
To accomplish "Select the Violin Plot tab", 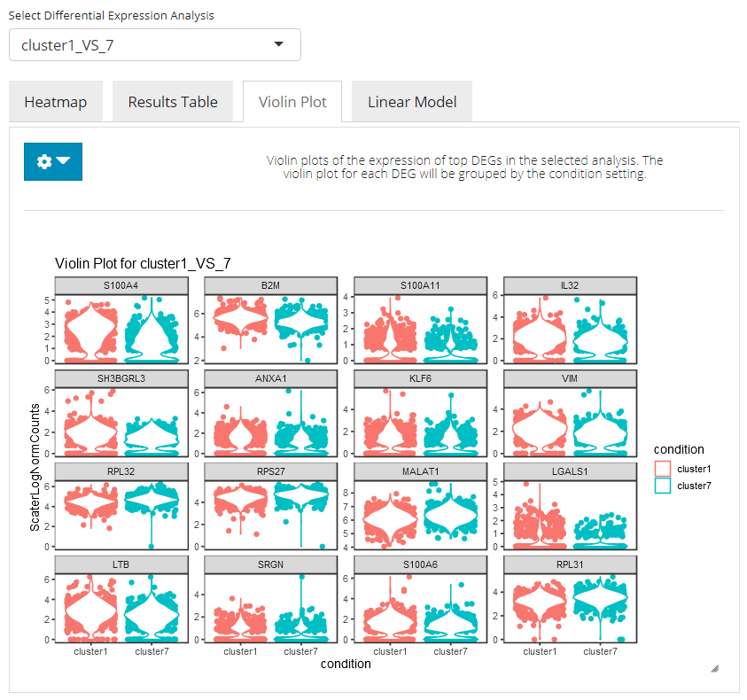I will point(292,102).
